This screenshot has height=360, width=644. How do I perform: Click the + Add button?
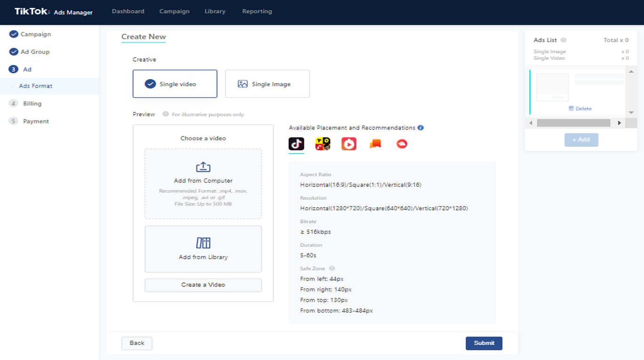581,140
